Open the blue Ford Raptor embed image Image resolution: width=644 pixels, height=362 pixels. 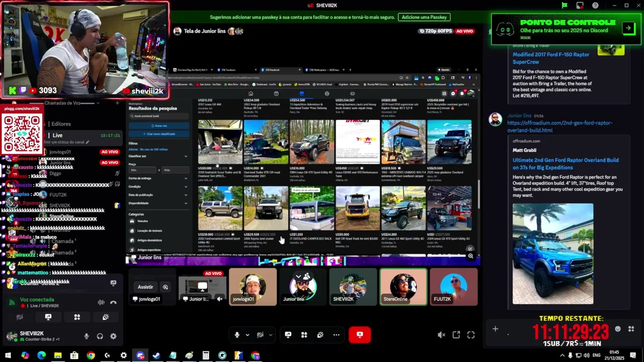tap(553, 254)
